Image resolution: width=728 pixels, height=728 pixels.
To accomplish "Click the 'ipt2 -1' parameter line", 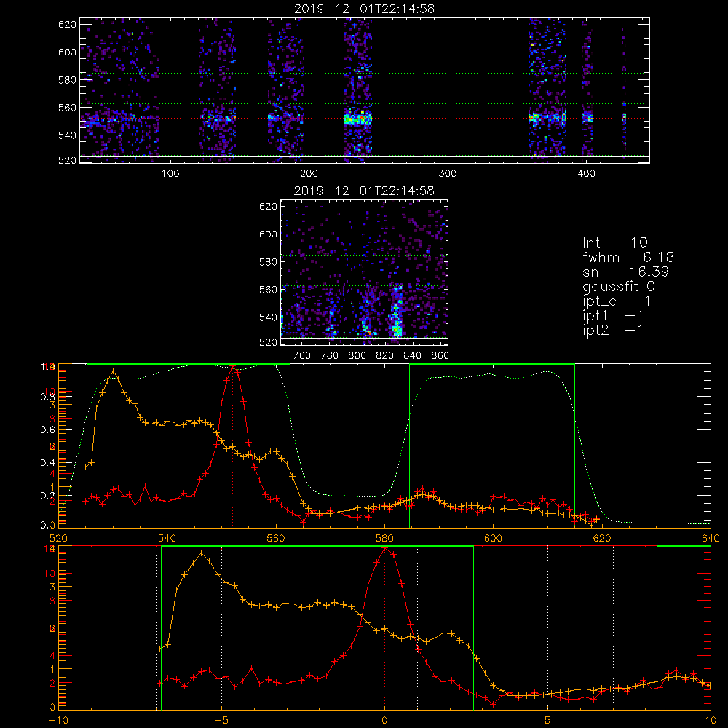I will (x=613, y=330).
